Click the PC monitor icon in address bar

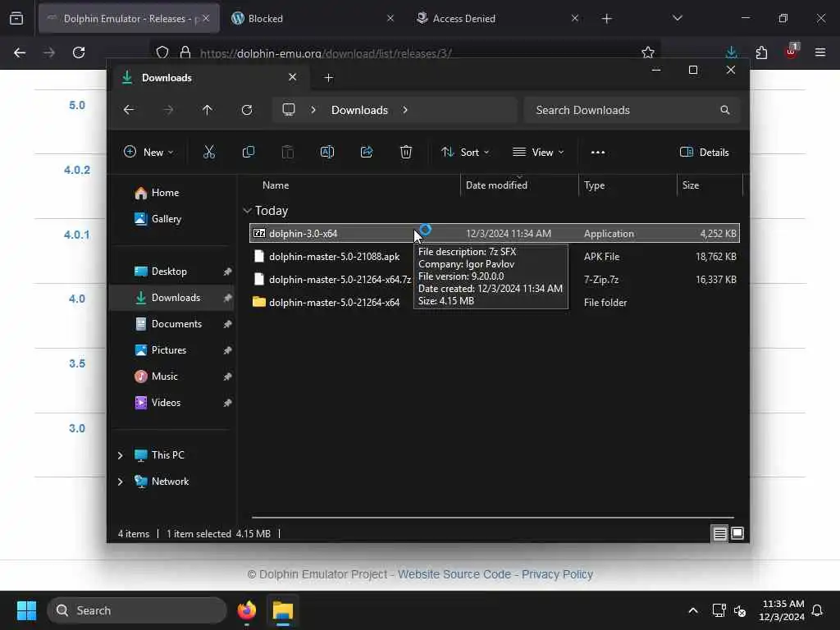(289, 110)
